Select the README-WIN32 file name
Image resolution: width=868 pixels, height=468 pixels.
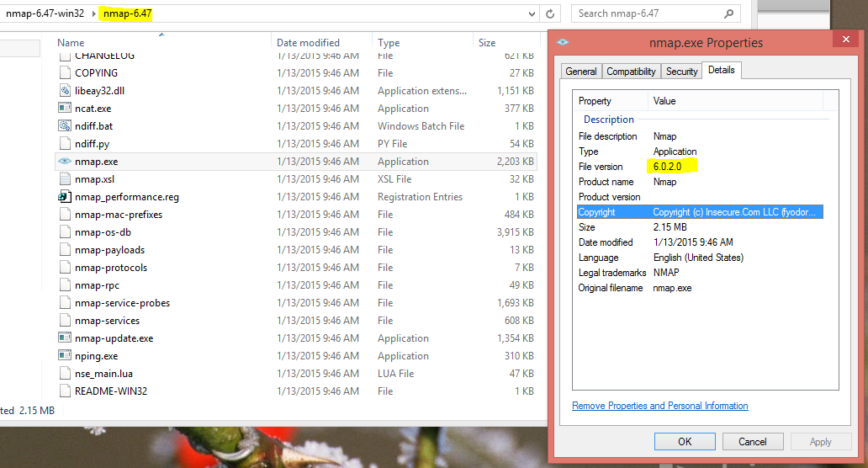(x=111, y=391)
